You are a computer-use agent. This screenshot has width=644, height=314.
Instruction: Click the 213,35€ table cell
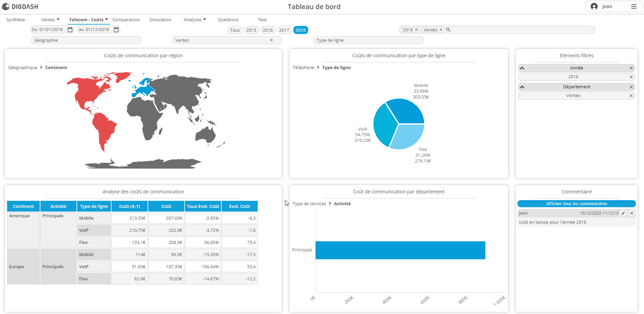click(129, 218)
